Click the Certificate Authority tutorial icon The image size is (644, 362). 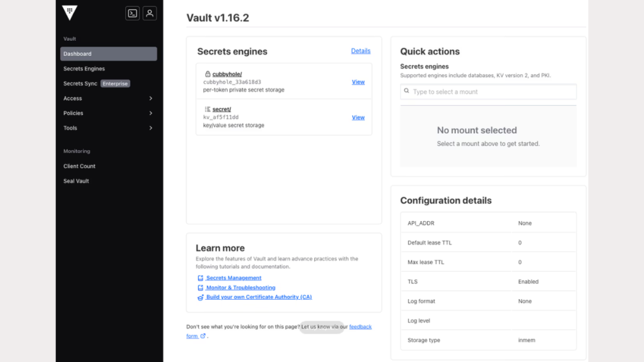[201, 297]
